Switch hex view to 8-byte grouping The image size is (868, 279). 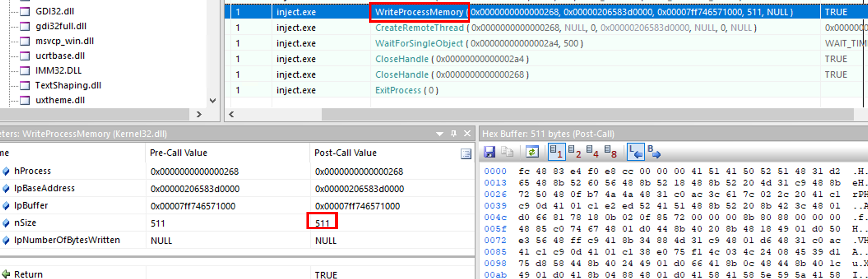[610, 152]
